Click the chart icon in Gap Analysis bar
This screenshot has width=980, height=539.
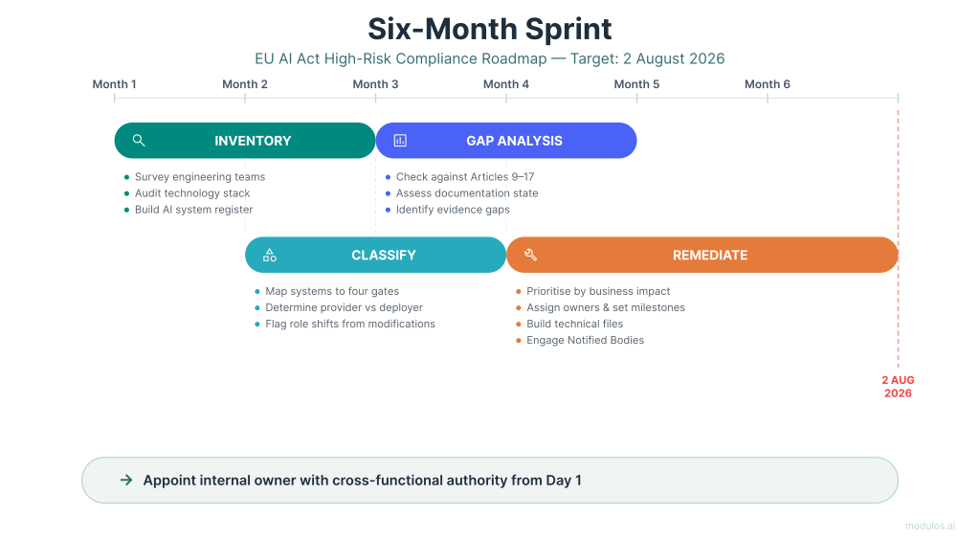tap(400, 141)
